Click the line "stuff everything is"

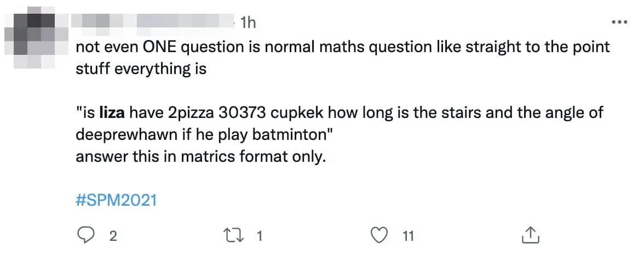coord(141,70)
